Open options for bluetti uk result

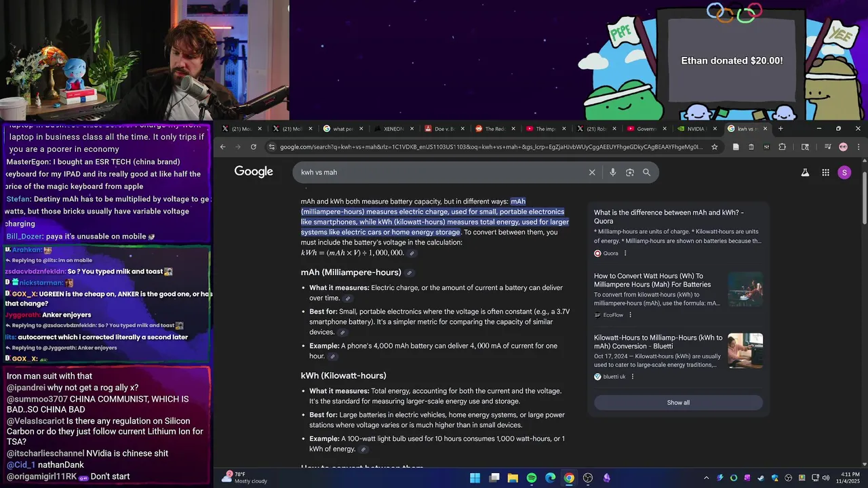[633, 377]
